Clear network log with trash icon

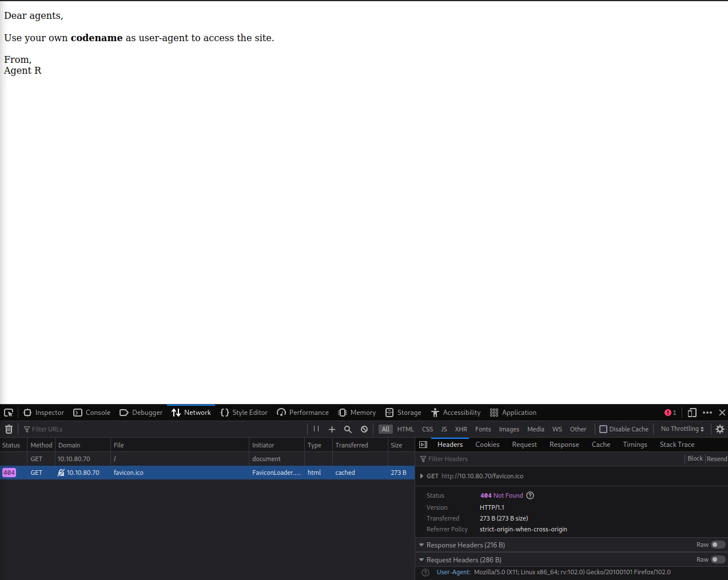pos(9,429)
